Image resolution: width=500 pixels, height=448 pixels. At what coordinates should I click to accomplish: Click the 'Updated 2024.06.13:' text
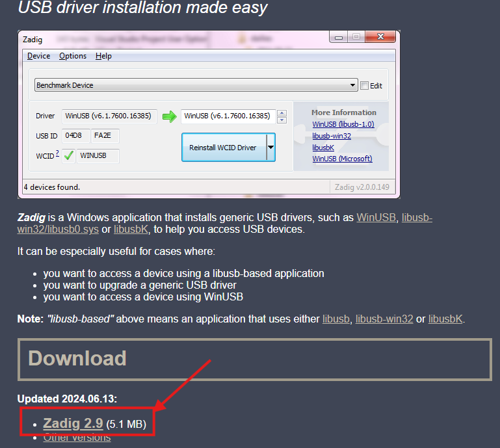coord(67,399)
